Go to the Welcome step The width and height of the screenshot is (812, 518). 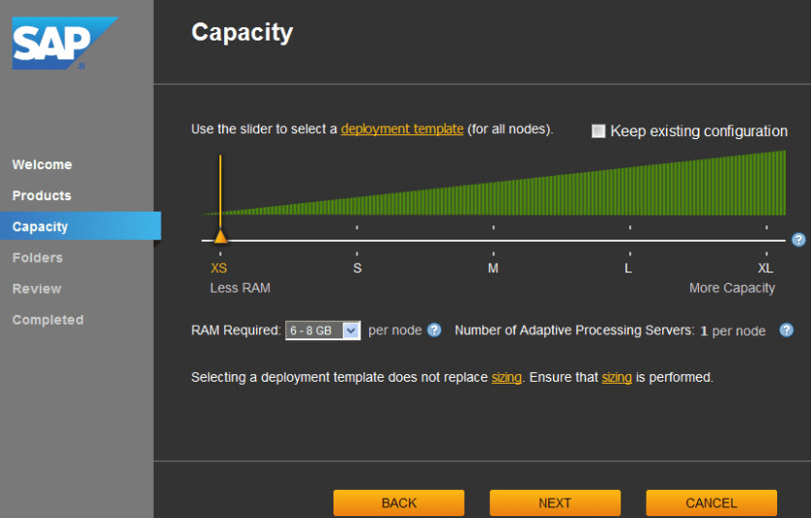42,165
